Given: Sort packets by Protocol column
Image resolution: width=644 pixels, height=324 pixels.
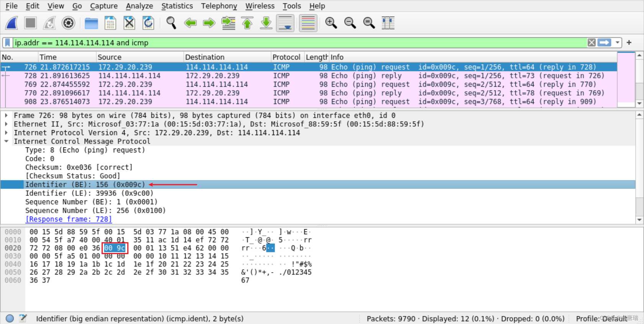Looking at the screenshot, I should 288,57.
